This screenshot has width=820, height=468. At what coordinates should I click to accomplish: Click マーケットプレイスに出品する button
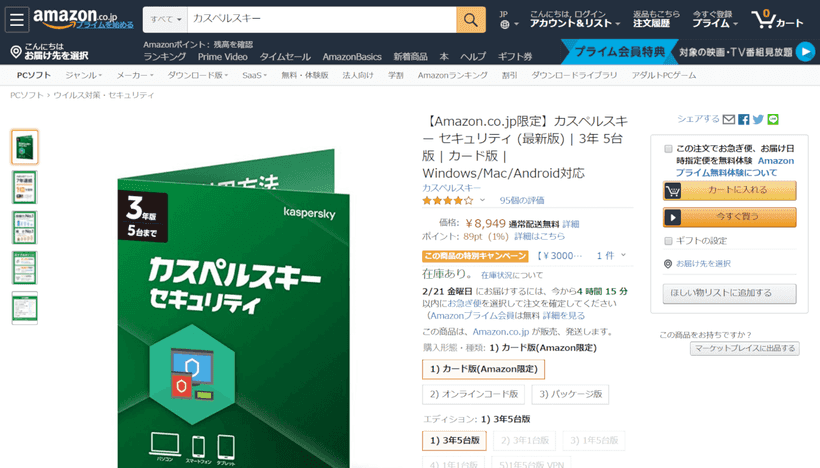click(x=745, y=348)
